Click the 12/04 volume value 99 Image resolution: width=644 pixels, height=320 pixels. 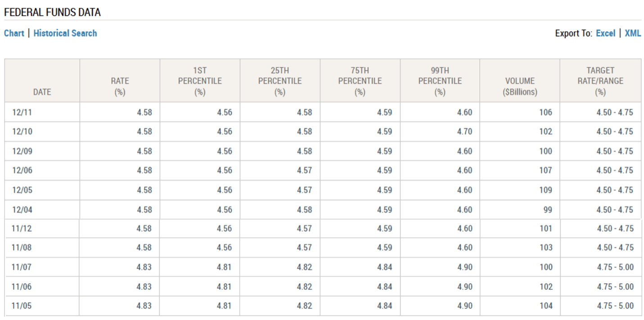(x=548, y=210)
